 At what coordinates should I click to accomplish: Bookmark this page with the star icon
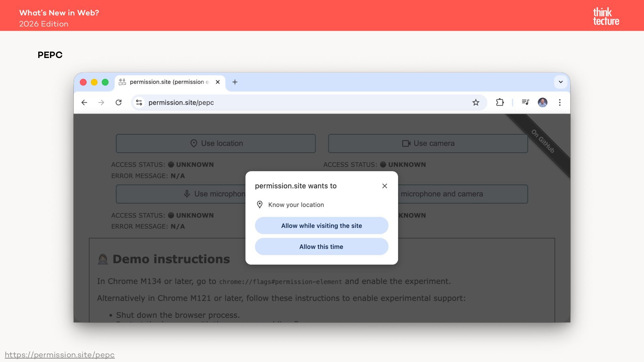pos(476,103)
